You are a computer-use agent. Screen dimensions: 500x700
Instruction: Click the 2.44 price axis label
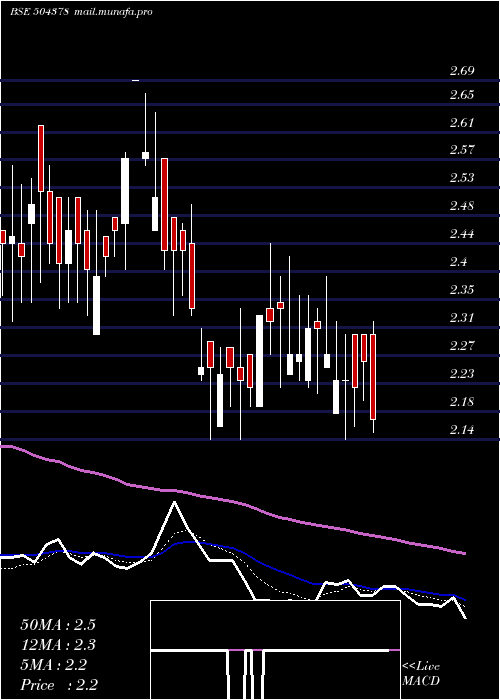point(462,234)
